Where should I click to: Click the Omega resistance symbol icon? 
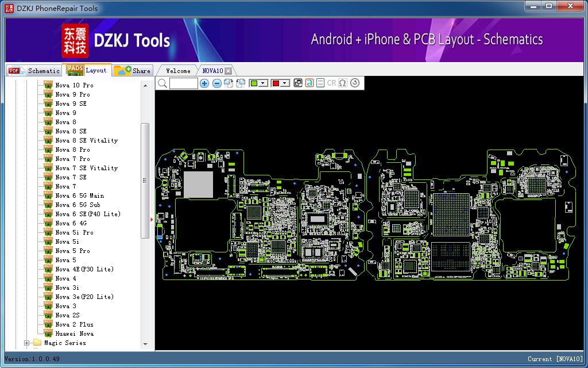click(343, 83)
